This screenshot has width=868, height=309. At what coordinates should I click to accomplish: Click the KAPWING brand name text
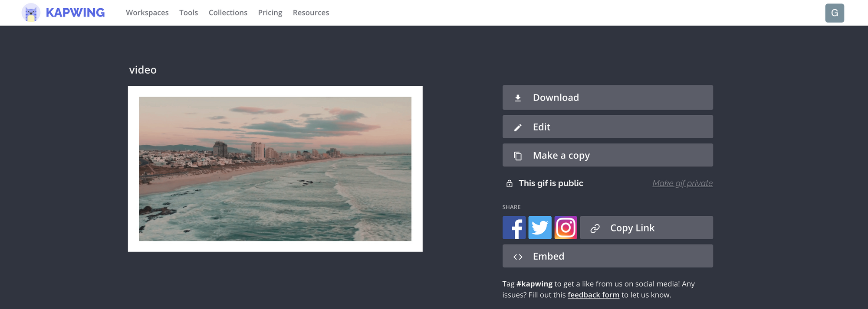(x=75, y=13)
